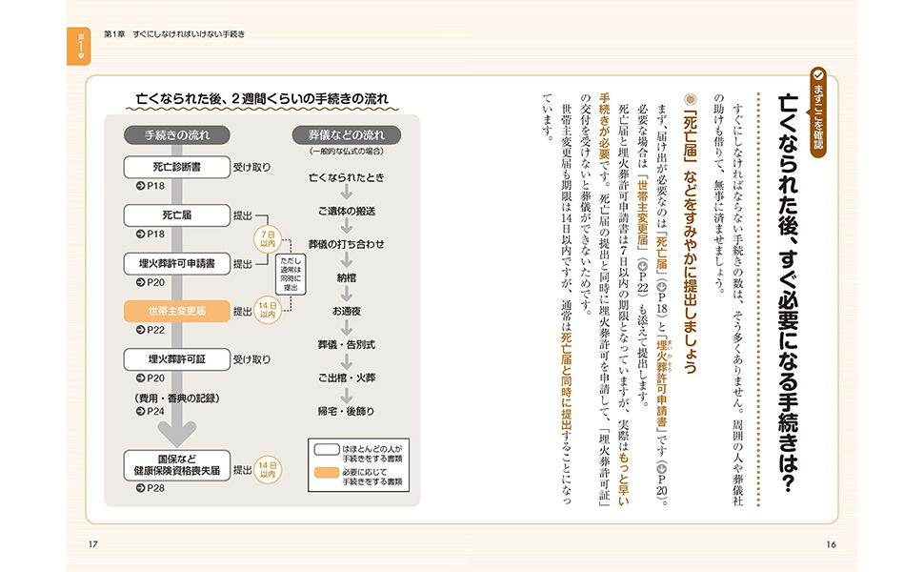Click the header text すぐにしなければいけない手続き
Screen dimensions: 924x572
point(189,34)
